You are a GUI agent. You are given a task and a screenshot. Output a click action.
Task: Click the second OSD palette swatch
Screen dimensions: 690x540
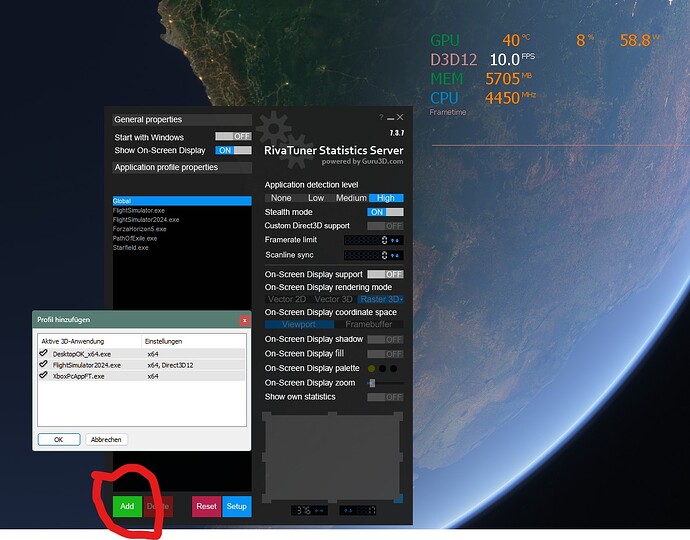click(383, 368)
